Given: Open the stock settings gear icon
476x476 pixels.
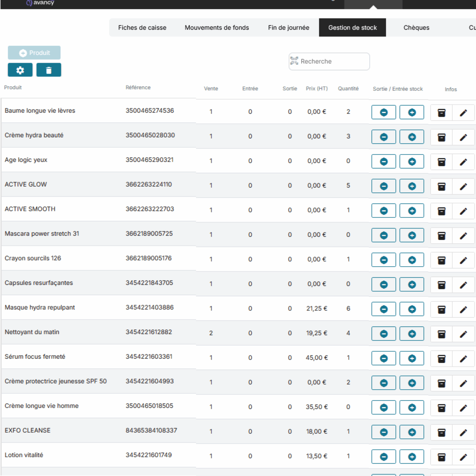Looking at the screenshot, I should (20, 70).
